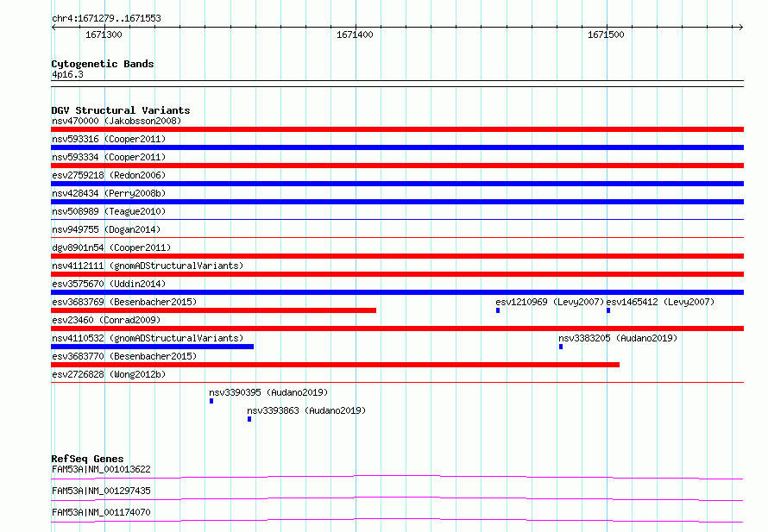Select the red bar for nsv470000

[x=397, y=129]
